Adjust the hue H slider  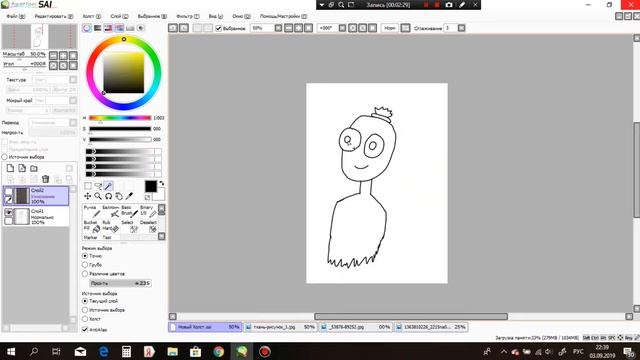pos(120,118)
